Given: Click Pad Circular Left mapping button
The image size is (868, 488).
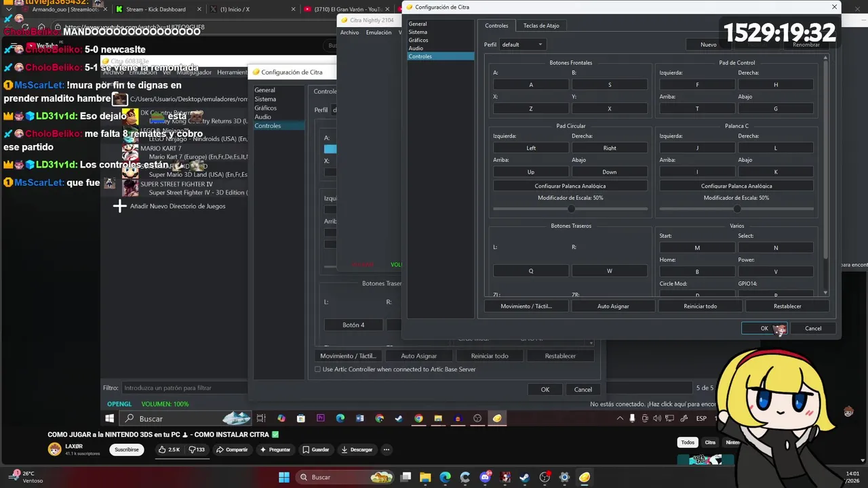Looking at the screenshot, I should click(531, 148).
